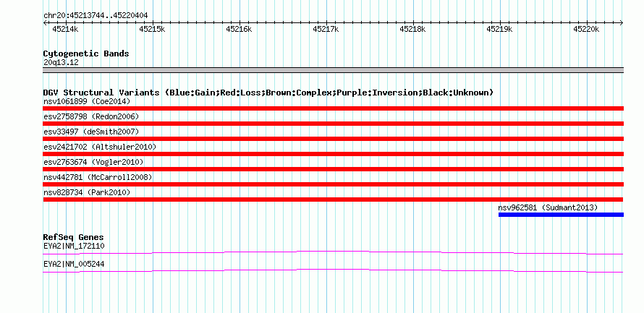Click the magenta gene line for EYA2|NM_005244
This screenshot has width=644, height=313.
coord(333,271)
